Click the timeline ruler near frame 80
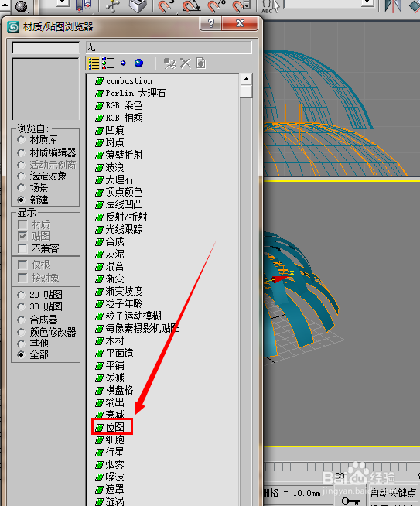 (x=340, y=471)
